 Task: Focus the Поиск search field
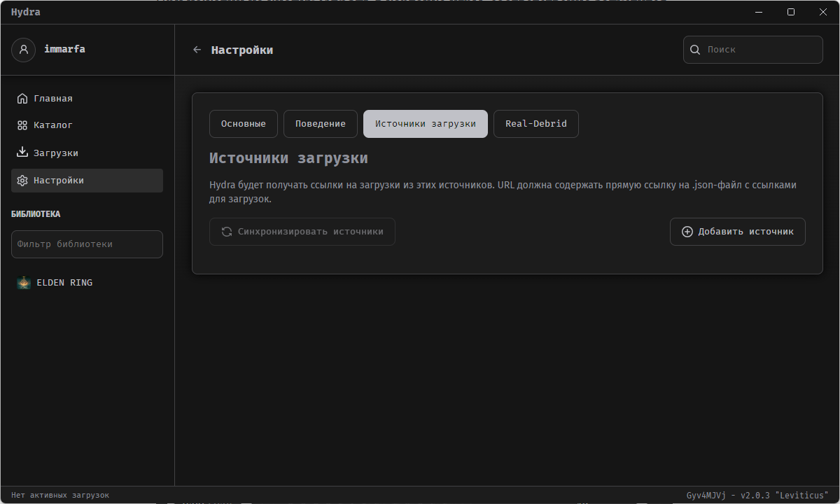tap(753, 50)
